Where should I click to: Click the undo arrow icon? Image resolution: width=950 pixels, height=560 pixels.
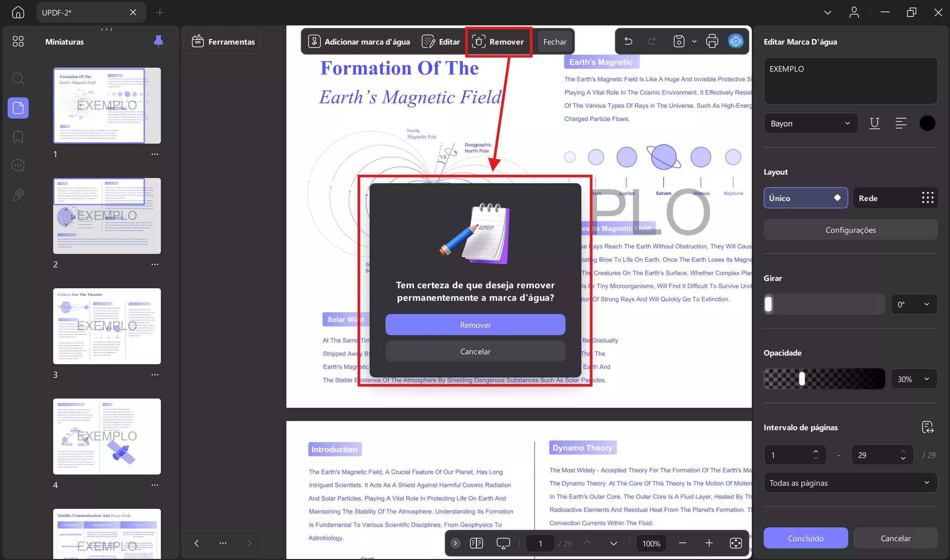[x=628, y=41]
